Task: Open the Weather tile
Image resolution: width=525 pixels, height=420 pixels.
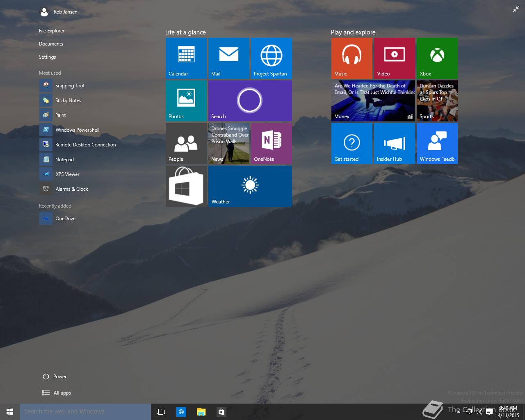Action: pyautogui.click(x=250, y=186)
